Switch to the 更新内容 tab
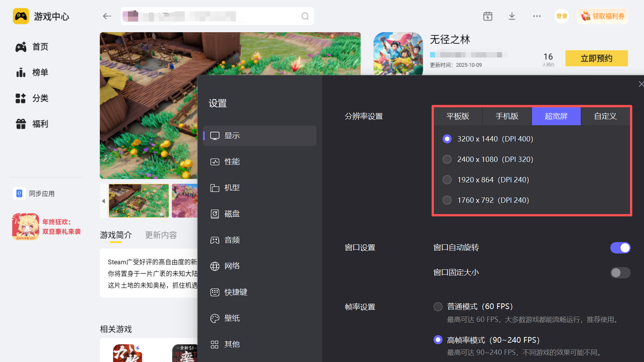Viewport: 644px width, 362px height. [x=161, y=235]
